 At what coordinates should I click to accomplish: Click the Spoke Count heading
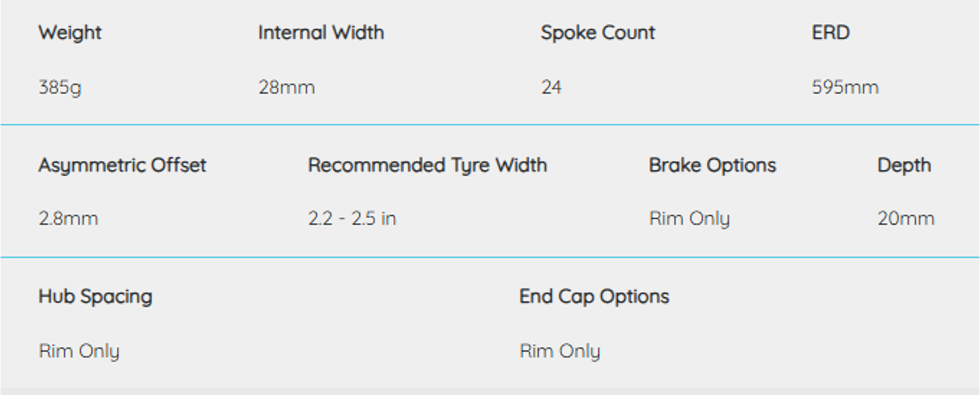[x=597, y=33]
